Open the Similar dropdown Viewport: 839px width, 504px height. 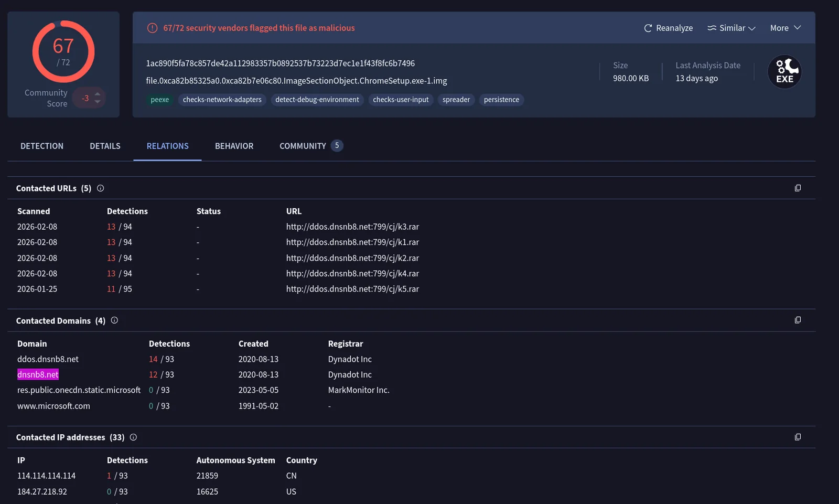click(731, 28)
